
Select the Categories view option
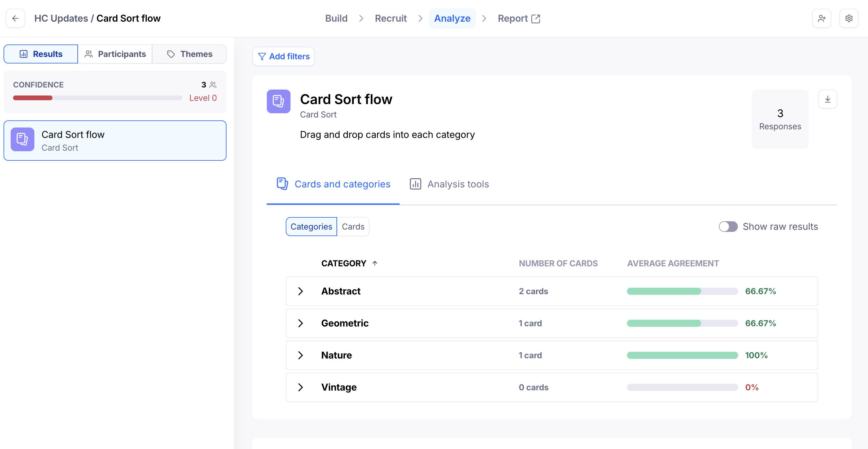pos(311,227)
